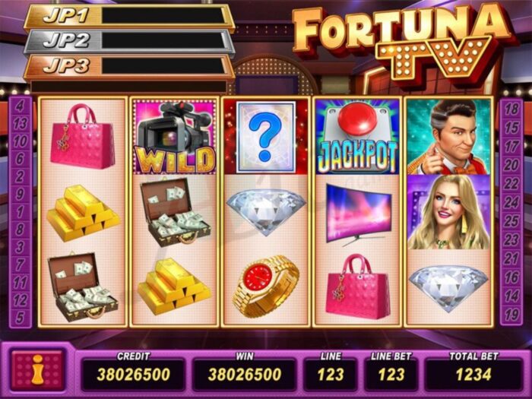Click the curved TV screen symbol
532x399 pixels.
pos(358,214)
